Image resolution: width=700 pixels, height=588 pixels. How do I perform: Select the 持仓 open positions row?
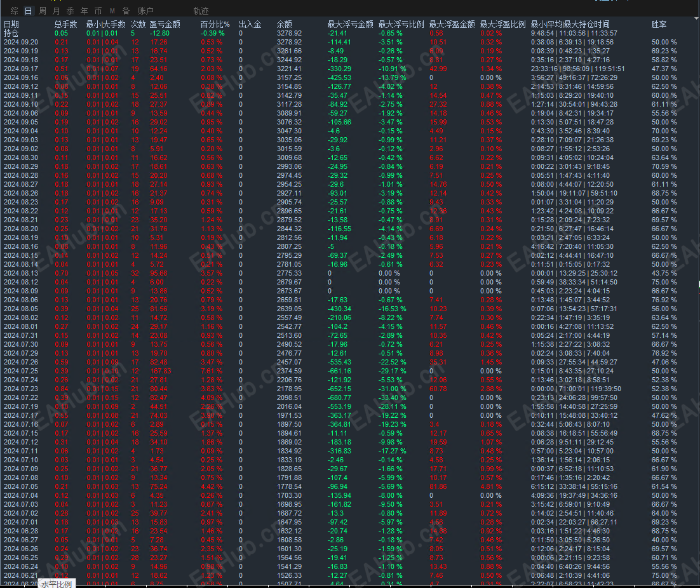point(350,34)
